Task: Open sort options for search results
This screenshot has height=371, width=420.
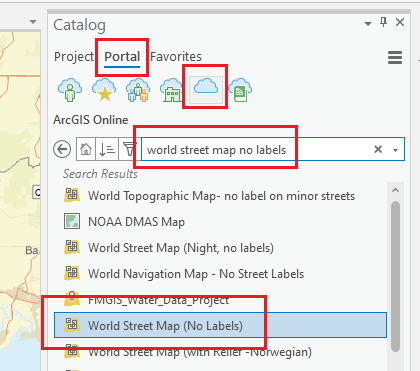Action: (107, 149)
